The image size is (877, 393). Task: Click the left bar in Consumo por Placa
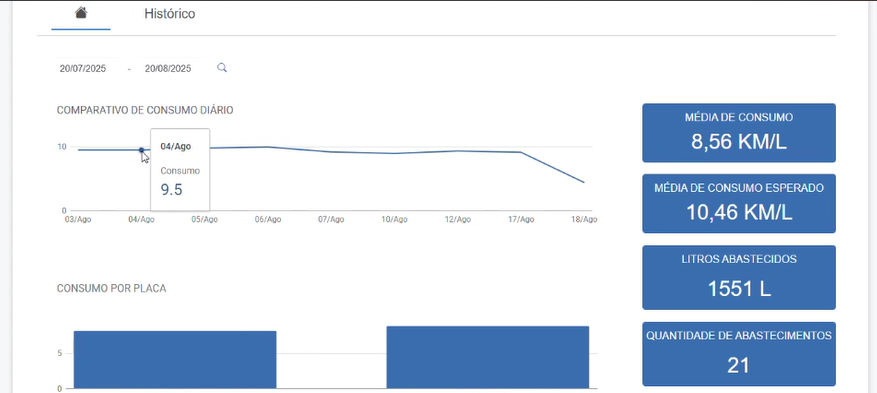[x=175, y=359]
